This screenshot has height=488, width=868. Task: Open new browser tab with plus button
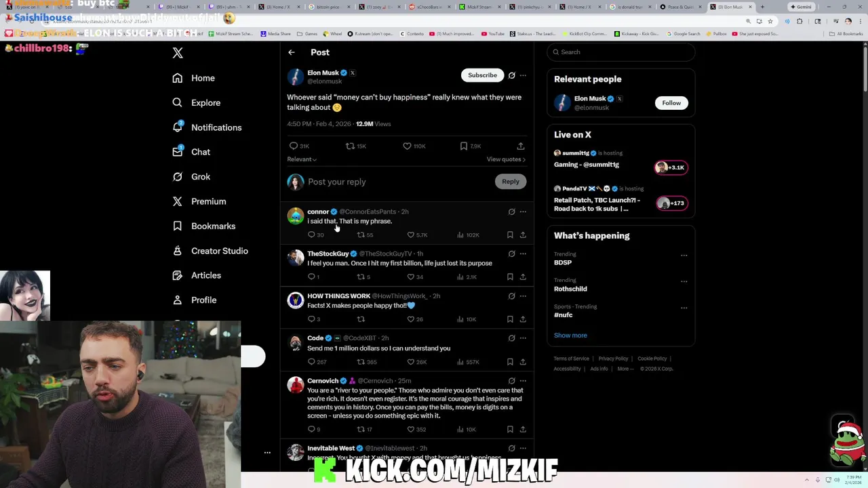[762, 7]
